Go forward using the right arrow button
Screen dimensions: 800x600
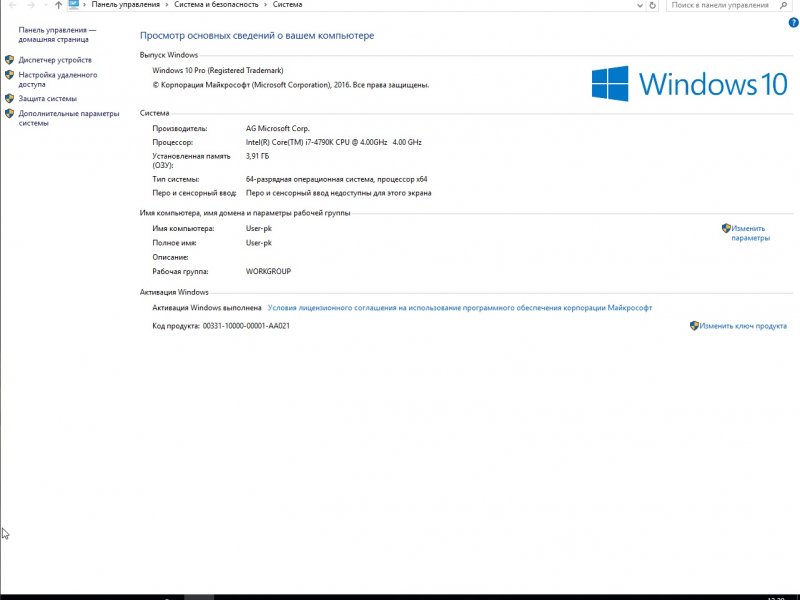[x=31, y=5]
